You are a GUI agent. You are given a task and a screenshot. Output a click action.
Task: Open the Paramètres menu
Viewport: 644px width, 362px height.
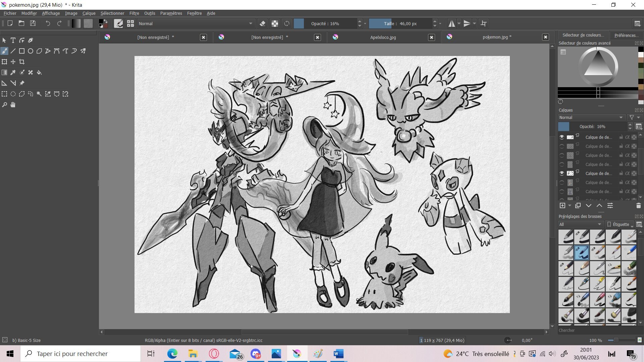(171, 13)
